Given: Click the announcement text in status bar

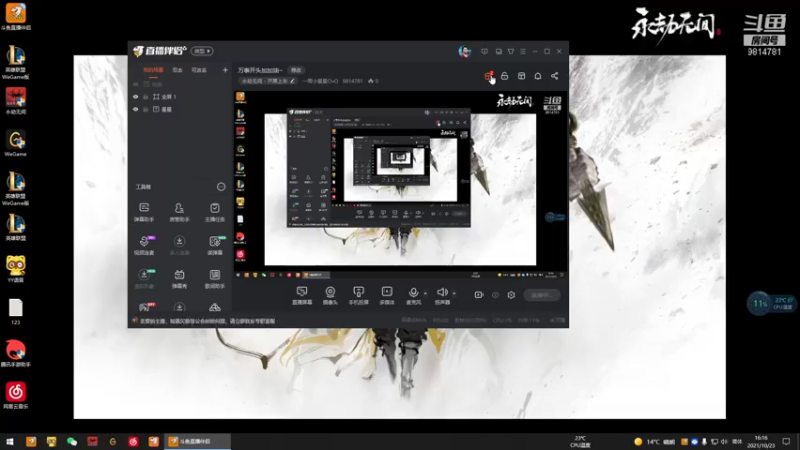Looking at the screenshot, I should tap(208, 321).
